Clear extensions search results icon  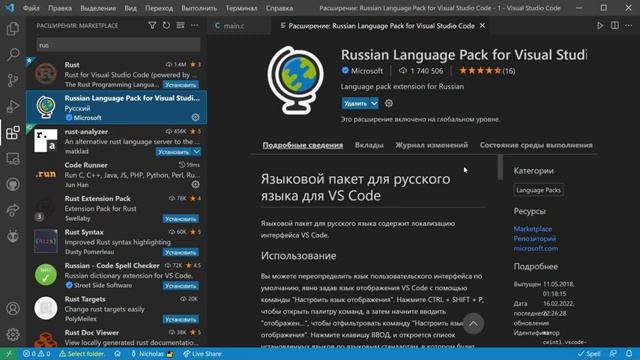point(180,25)
